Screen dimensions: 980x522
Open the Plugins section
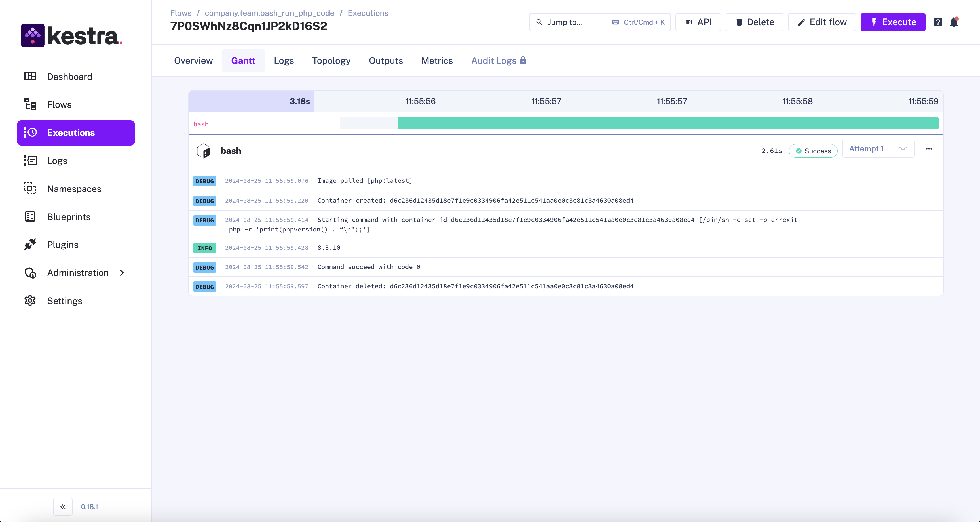tap(62, 245)
